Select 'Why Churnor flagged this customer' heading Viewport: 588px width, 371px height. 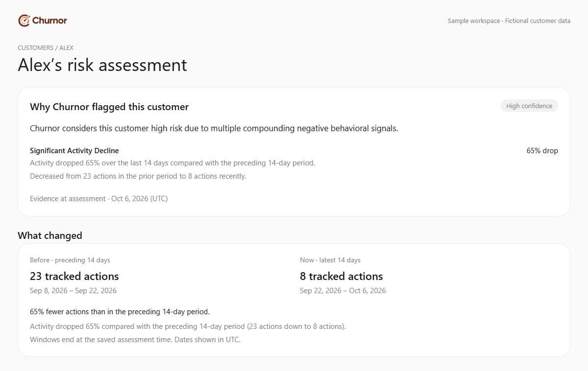coord(109,107)
